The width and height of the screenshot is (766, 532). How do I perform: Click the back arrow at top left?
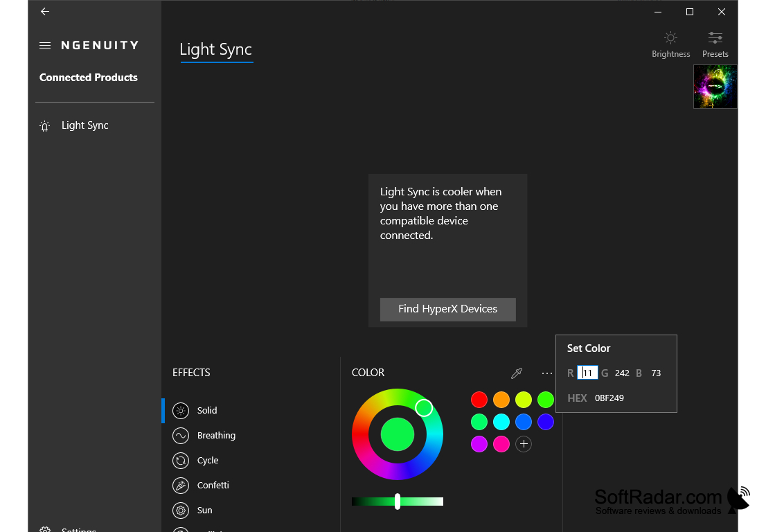click(44, 11)
